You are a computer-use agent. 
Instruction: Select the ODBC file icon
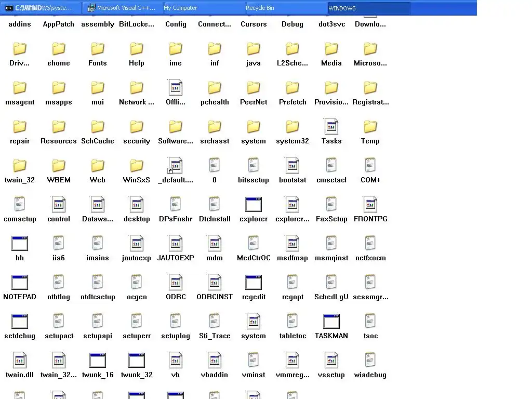coord(176,282)
